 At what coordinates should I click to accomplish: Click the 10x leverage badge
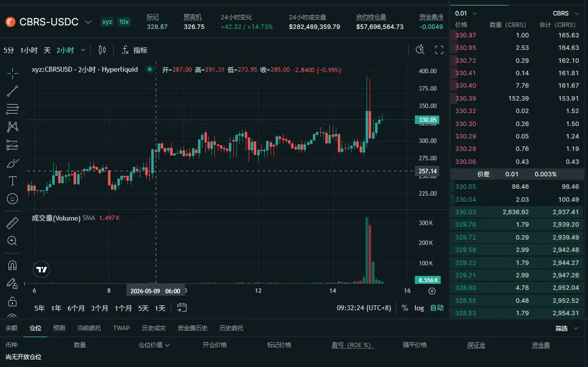[124, 22]
